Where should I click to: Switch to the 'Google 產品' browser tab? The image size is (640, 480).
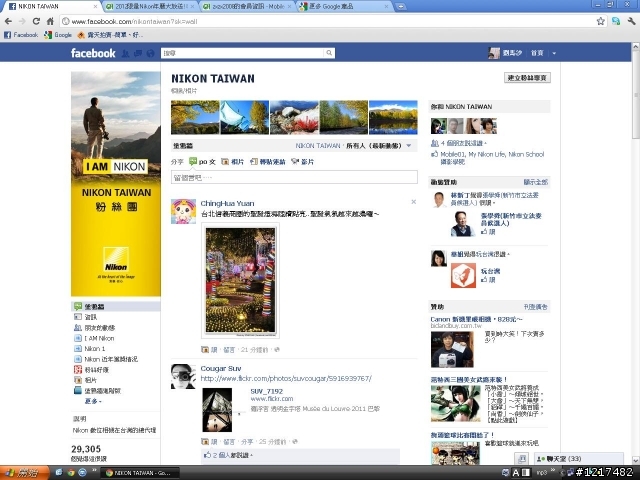pyautogui.click(x=345, y=7)
